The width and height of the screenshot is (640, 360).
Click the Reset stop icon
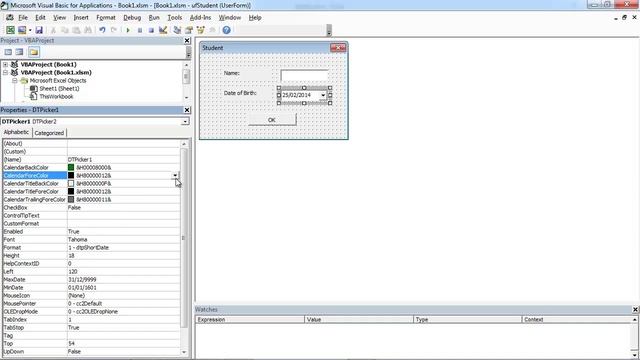click(x=151, y=30)
